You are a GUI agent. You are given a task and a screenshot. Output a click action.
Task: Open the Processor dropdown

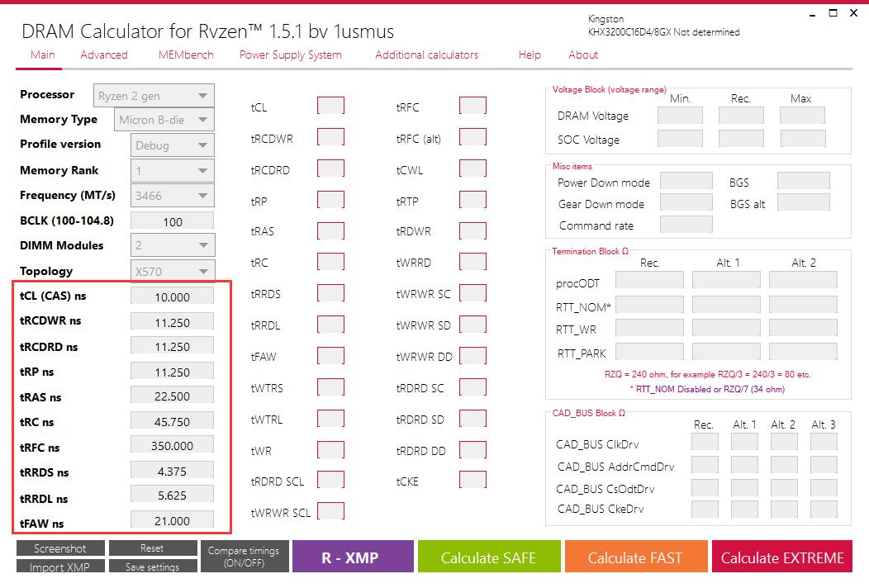click(154, 96)
